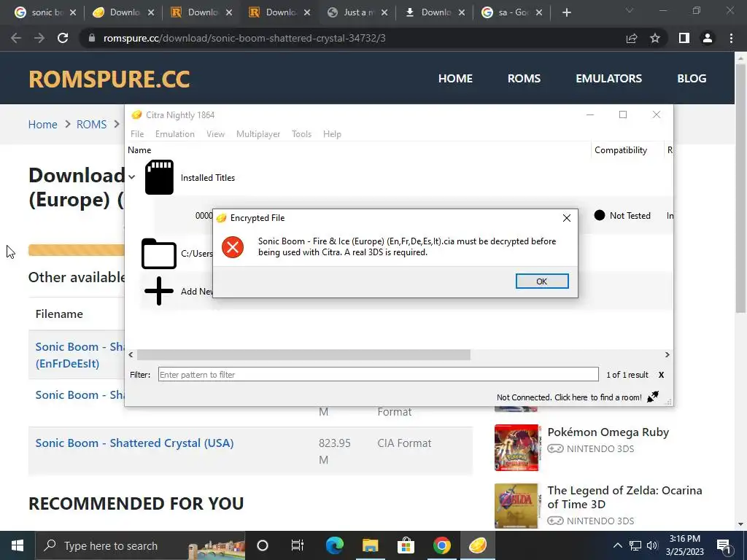Viewport: 747px width, 560px height.
Task: Open Legend of Zelda Ocarina of Time 3D link
Action: pyautogui.click(x=624, y=497)
